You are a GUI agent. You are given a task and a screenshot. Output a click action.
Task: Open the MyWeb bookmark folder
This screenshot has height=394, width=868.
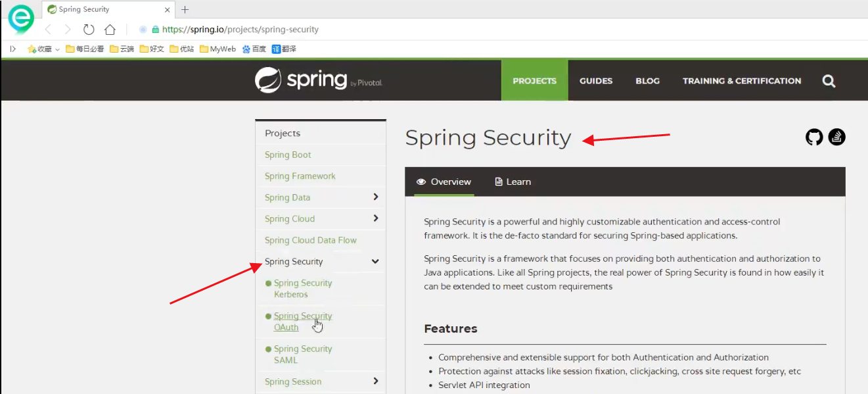pyautogui.click(x=217, y=49)
